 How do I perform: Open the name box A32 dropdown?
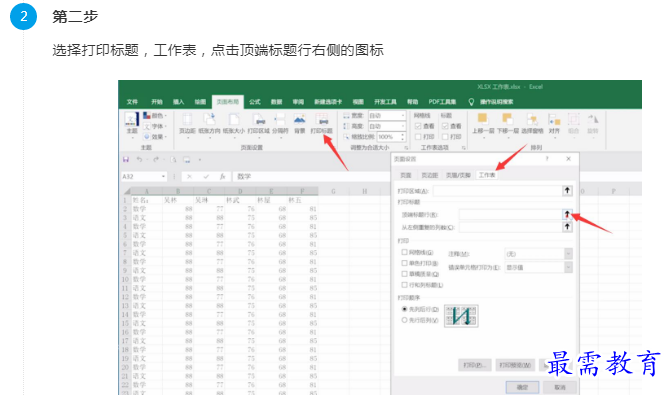(163, 176)
